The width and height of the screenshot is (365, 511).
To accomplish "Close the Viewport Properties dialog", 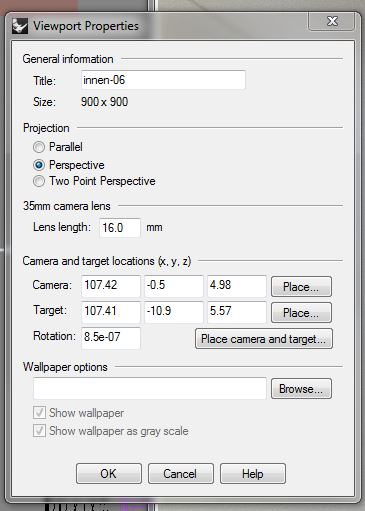I will tap(331, 21).
